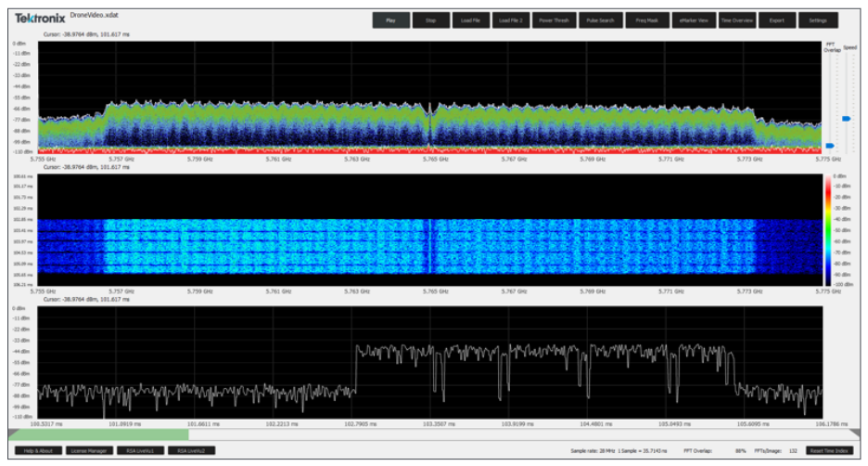
Task: Click the Export button
Action: [777, 19]
